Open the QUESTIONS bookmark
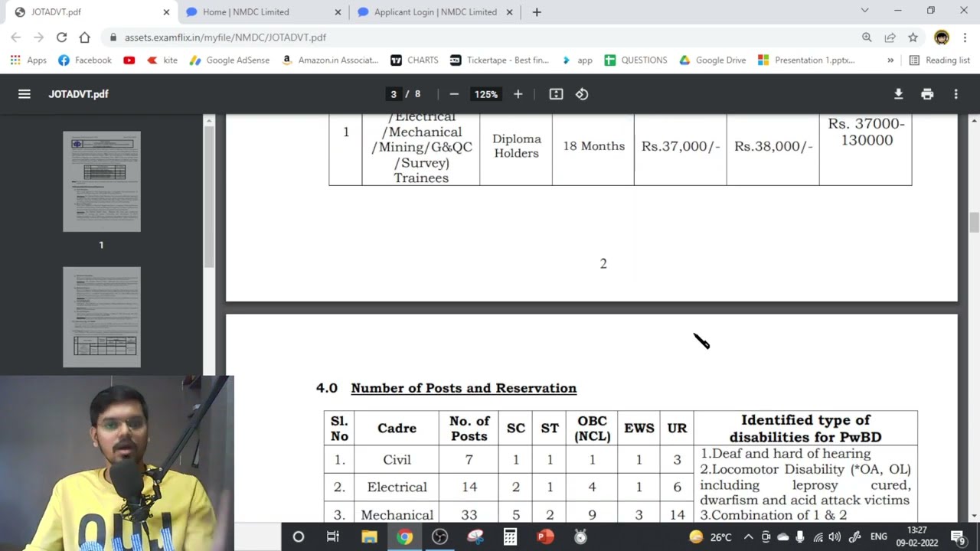The image size is (980, 551). click(635, 60)
